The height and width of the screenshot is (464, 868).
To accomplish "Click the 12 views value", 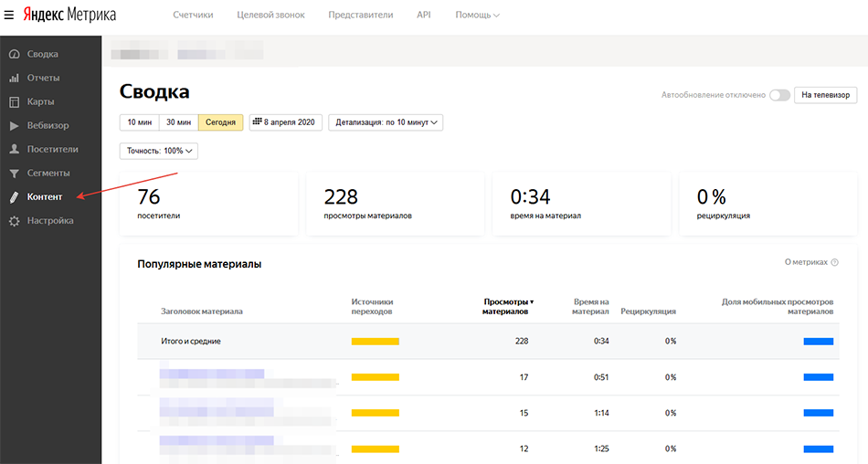I will [524, 449].
